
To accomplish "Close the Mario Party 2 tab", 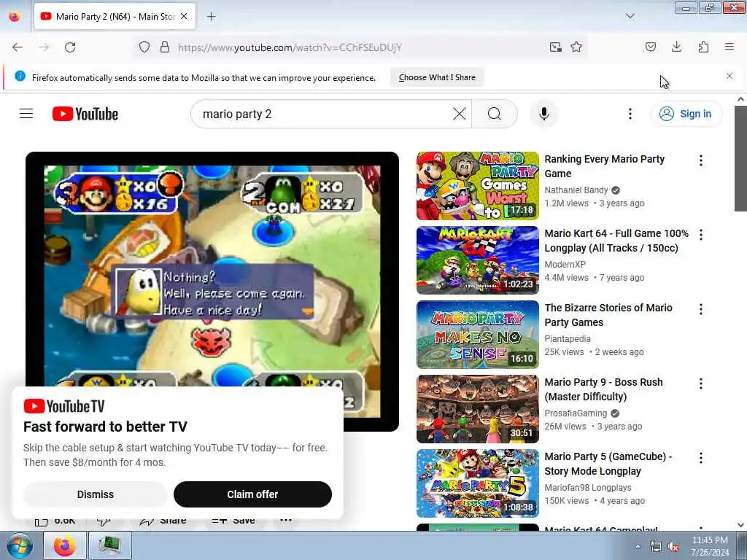I will [x=184, y=16].
